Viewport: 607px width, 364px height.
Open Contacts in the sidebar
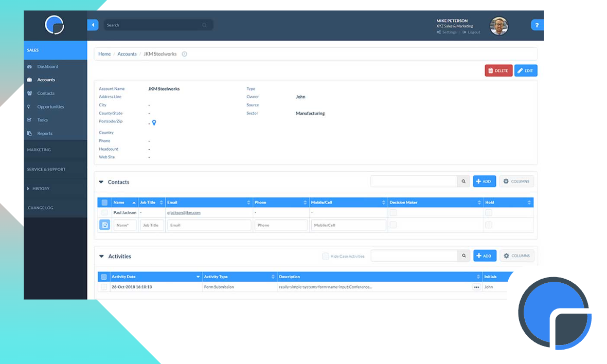46,93
